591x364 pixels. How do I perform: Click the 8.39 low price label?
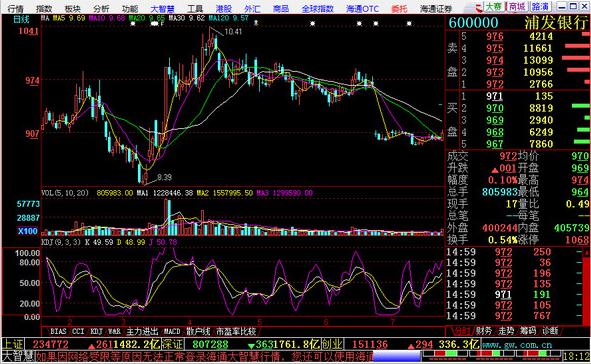[165, 177]
